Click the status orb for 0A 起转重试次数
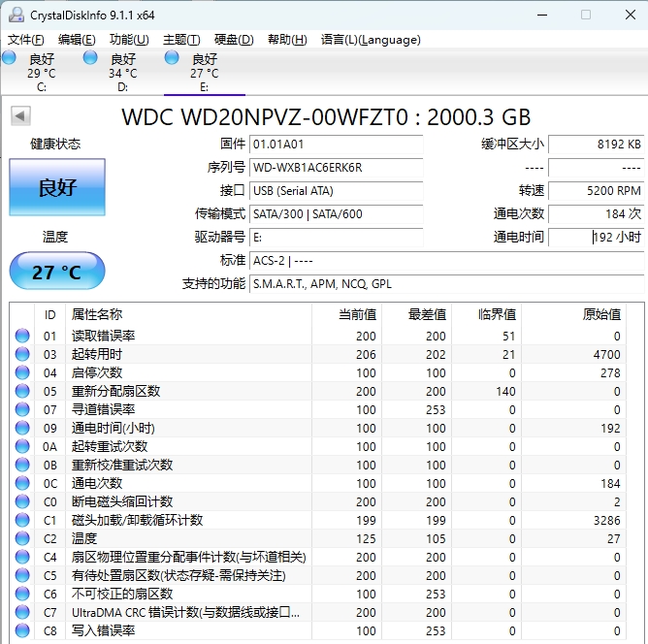Screen dimensions: 648x644 pyautogui.click(x=22, y=446)
